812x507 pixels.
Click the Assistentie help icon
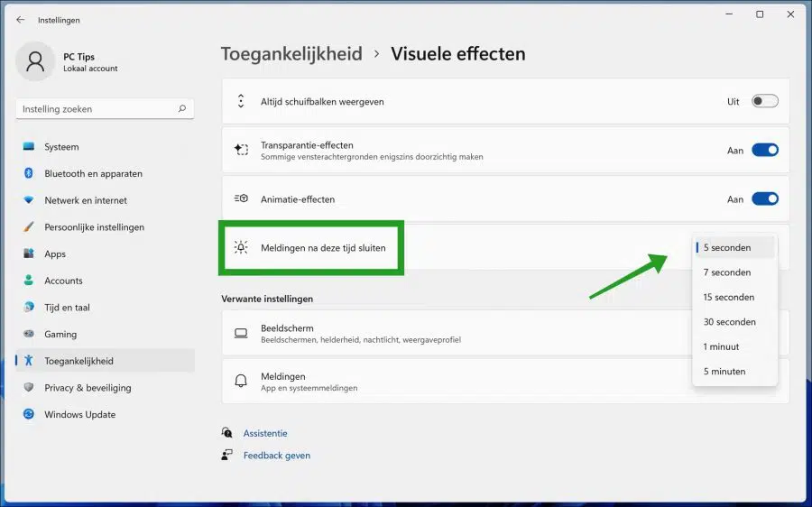pyautogui.click(x=226, y=432)
